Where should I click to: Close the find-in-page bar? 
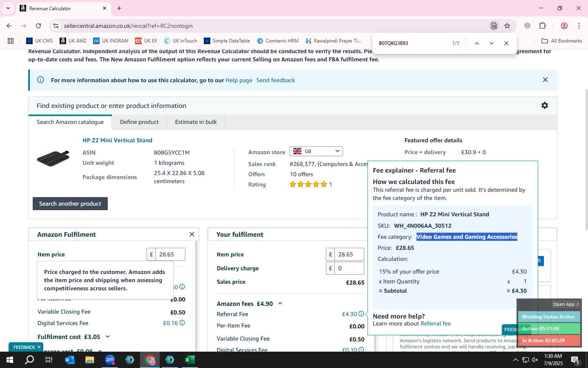[x=506, y=43]
